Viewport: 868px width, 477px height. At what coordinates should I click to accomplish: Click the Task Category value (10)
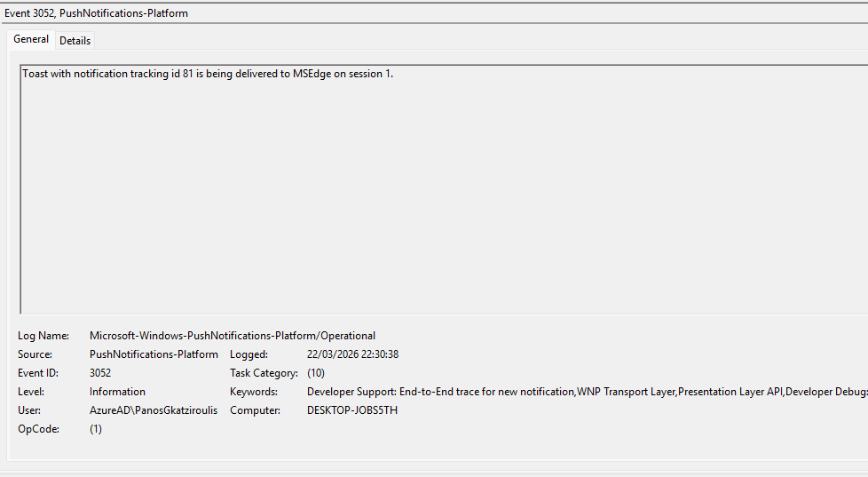pos(316,373)
